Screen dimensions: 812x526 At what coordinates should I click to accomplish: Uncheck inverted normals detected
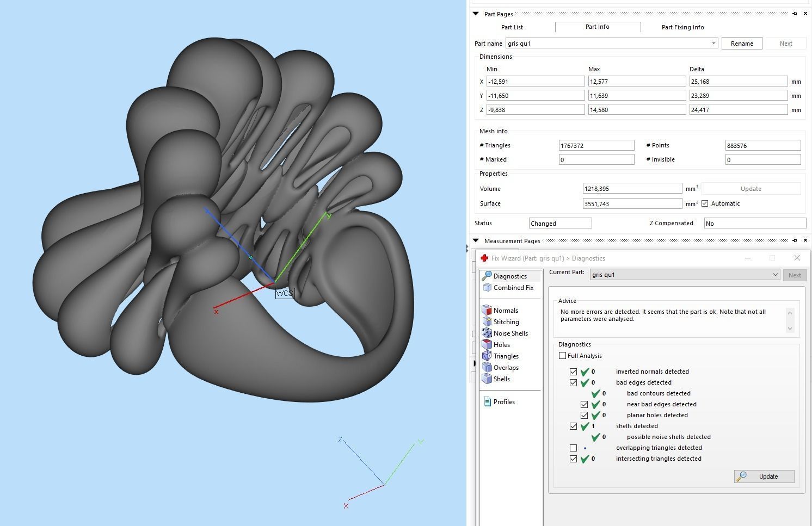(x=573, y=372)
